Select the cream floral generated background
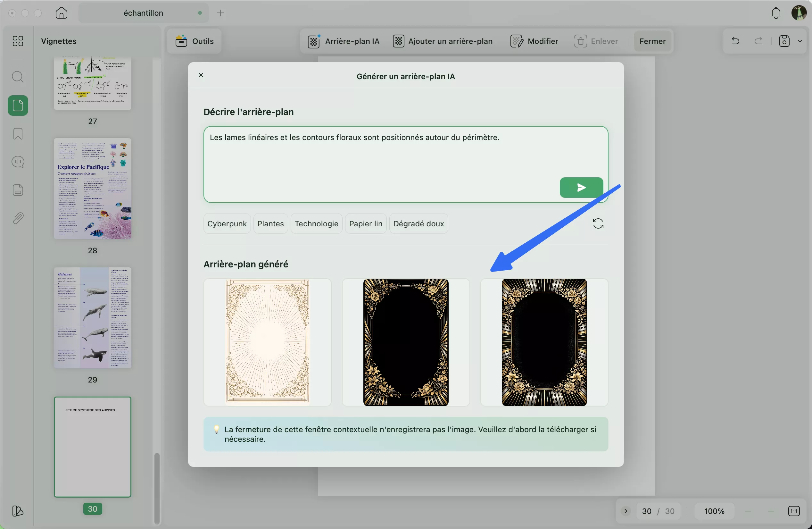The image size is (812, 529). pyautogui.click(x=267, y=342)
